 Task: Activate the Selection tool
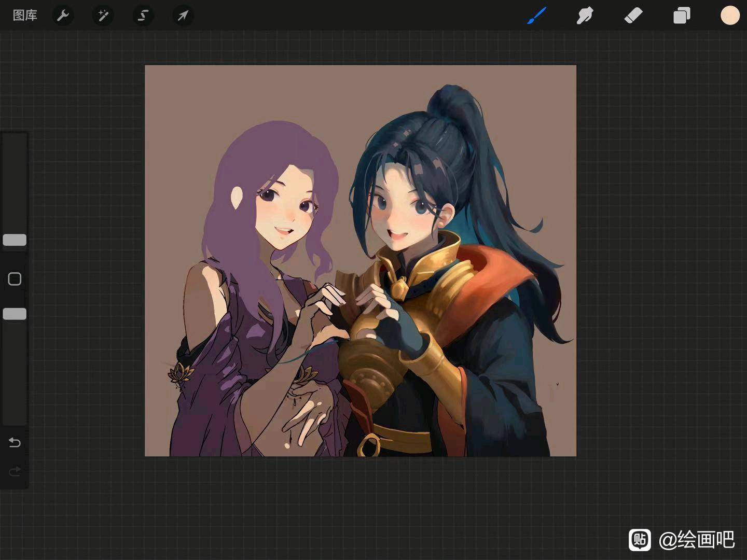[x=143, y=16]
